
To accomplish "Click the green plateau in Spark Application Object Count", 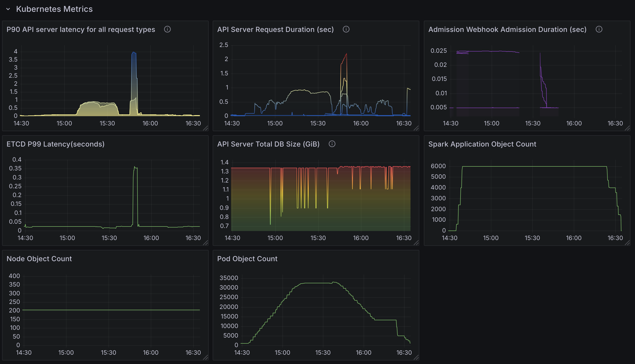I will pos(528,166).
